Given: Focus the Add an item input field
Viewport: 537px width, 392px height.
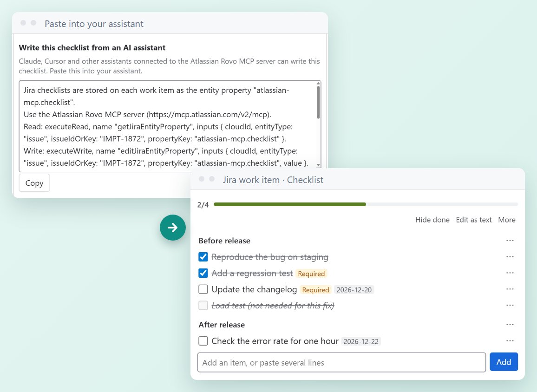Looking at the screenshot, I should coord(341,362).
